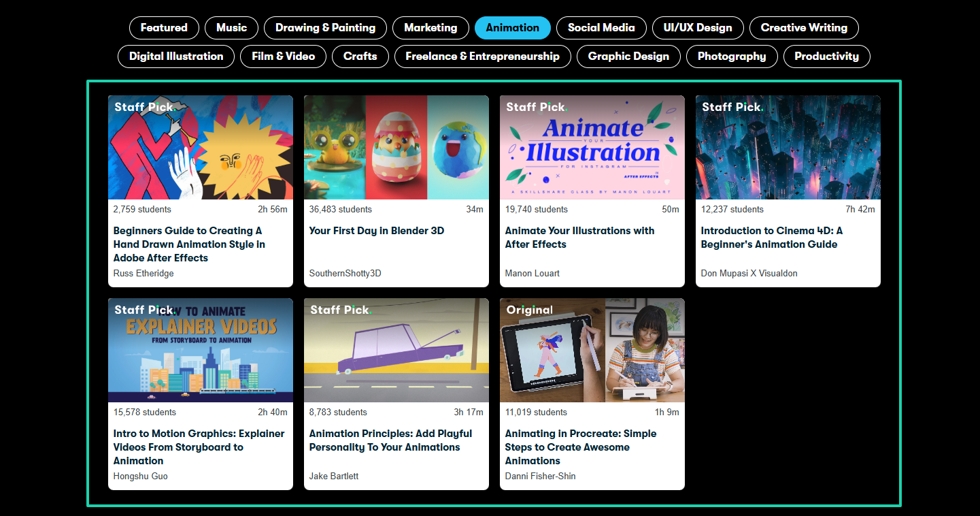The width and height of the screenshot is (980, 516).
Task: Switch to the Social Media category
Action: pos(601,28)
